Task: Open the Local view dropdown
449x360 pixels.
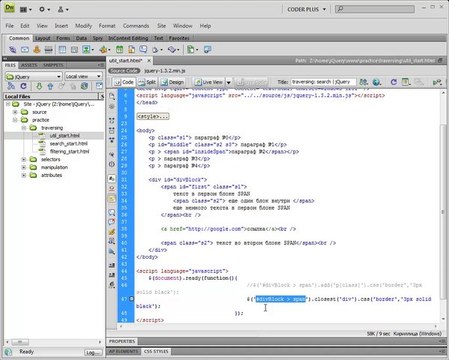Action: [83, 76]
